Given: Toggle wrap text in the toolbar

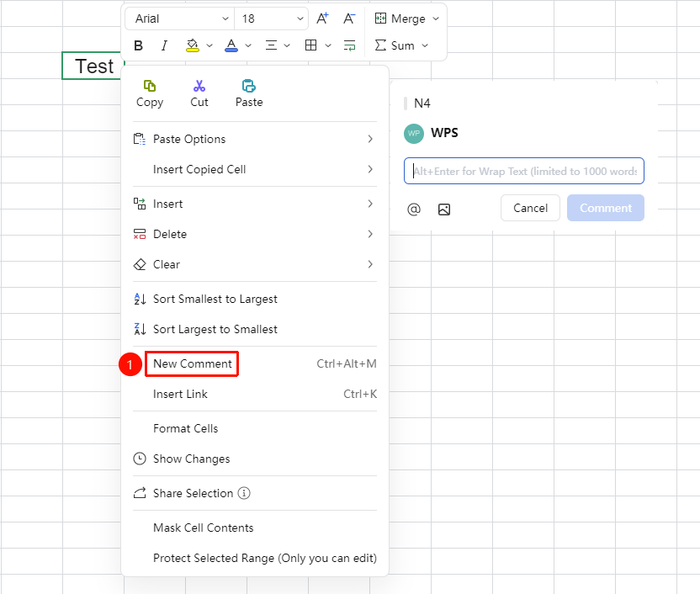Looking at the screenshot, I should [x=349, y=45].
